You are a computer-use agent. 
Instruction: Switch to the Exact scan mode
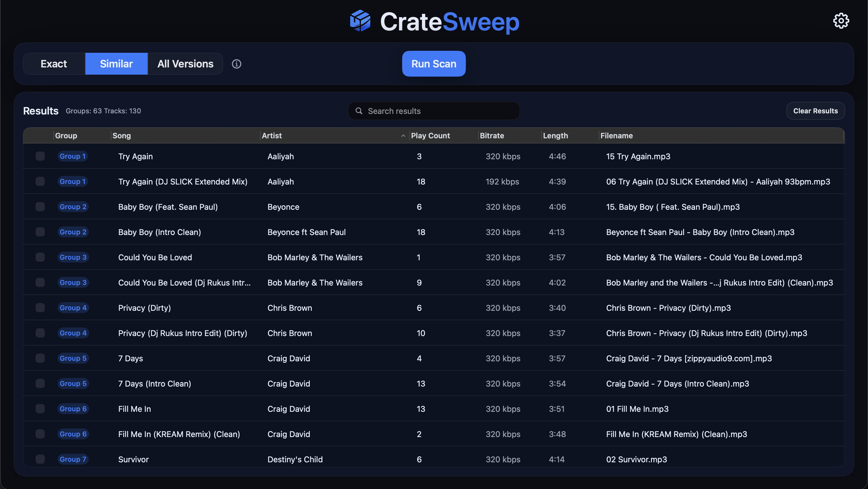[54, 64]
